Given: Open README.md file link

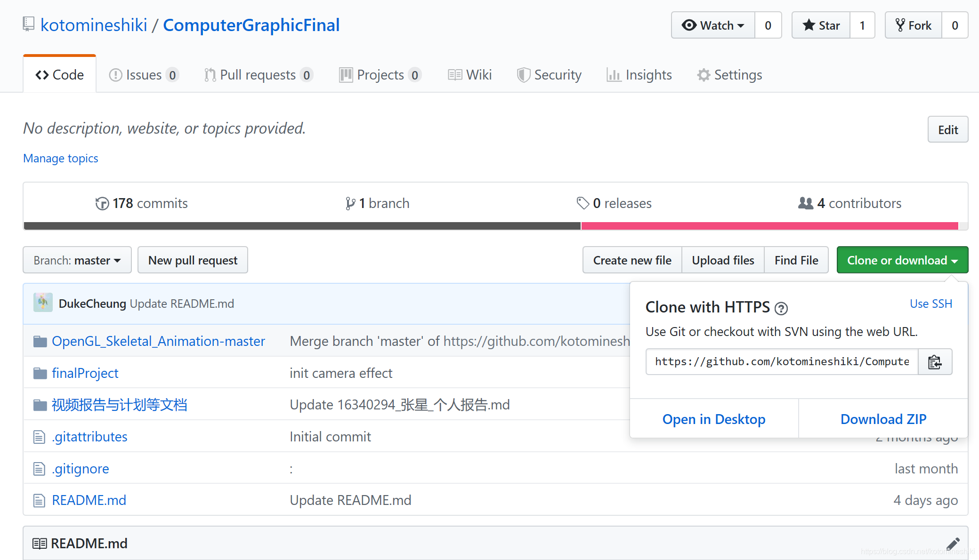Looking at the screenshot, I should [x=89, y=500].
